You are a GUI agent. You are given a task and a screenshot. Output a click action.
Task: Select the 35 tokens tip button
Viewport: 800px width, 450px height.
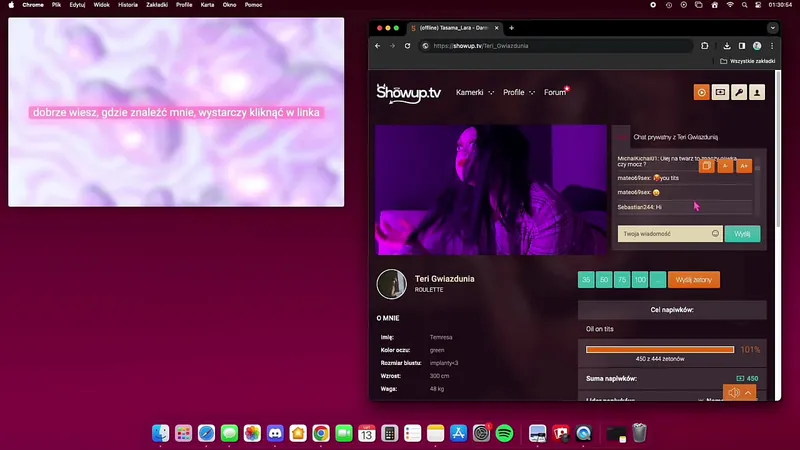(x=586, y=280)
